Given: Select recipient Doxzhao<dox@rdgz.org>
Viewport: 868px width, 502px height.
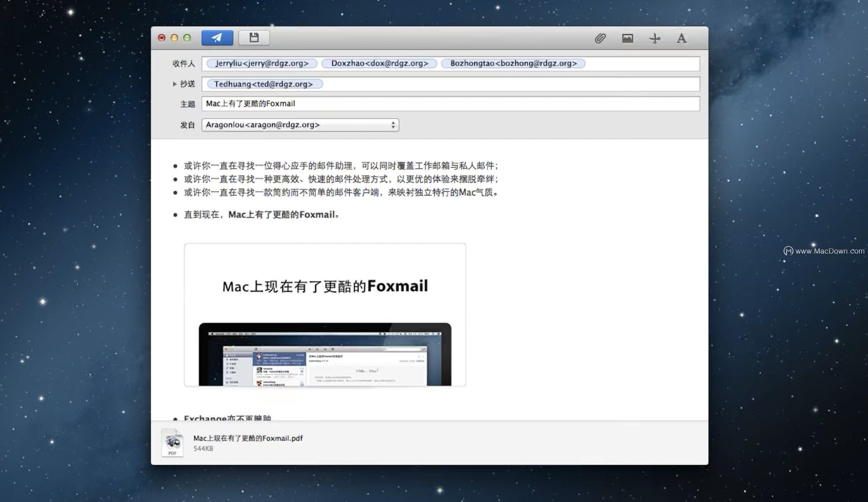Looking at the screenshot, I should coord(379,63).
